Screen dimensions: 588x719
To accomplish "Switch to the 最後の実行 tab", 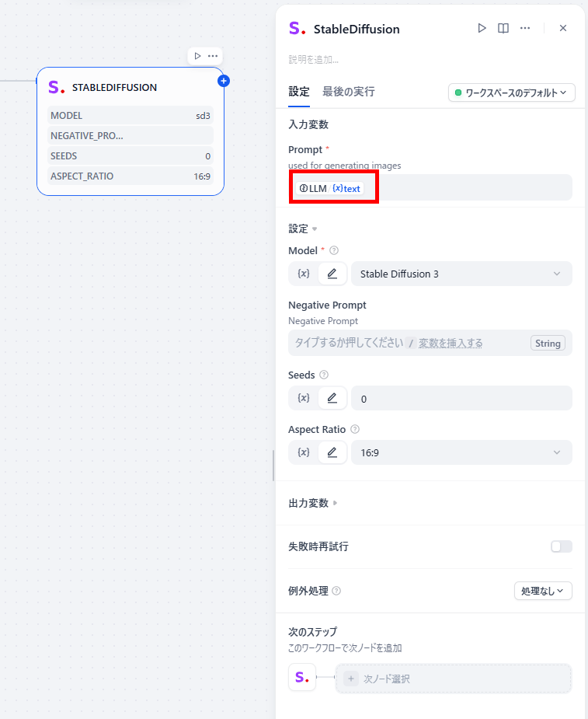I will (x=348, y=92).
